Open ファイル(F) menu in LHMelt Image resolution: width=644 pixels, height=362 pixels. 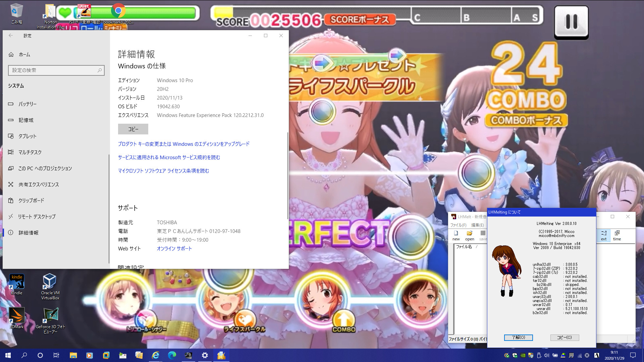point(458,225)
